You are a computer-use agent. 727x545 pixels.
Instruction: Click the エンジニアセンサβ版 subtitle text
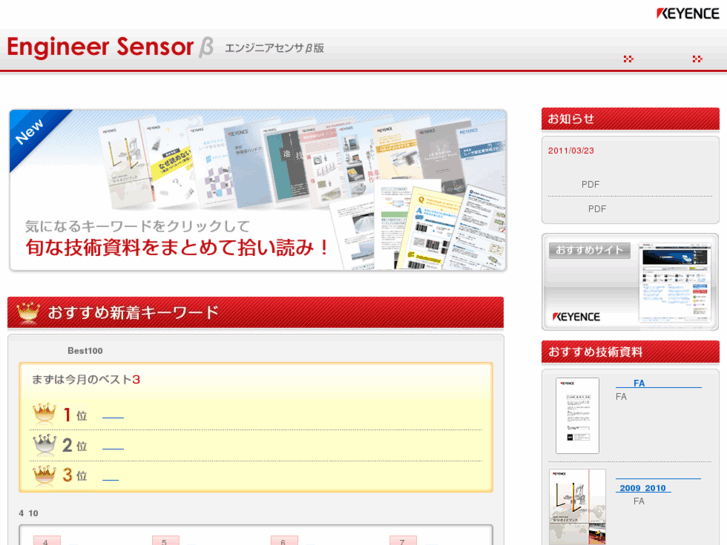tap(274, 48)
